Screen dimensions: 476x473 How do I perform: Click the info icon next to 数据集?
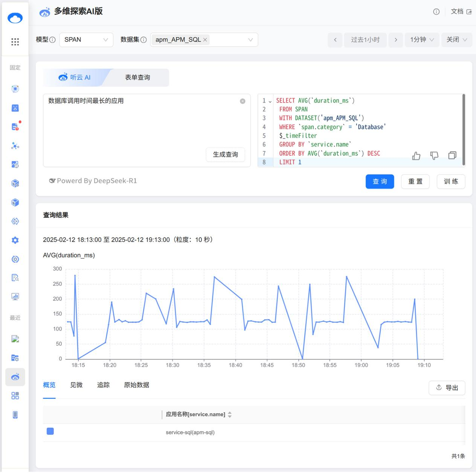143,40
